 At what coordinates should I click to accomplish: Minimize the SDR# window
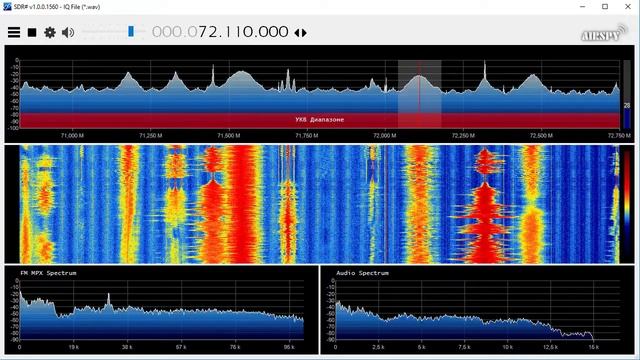pyautogui.click(x=582, y=7)
